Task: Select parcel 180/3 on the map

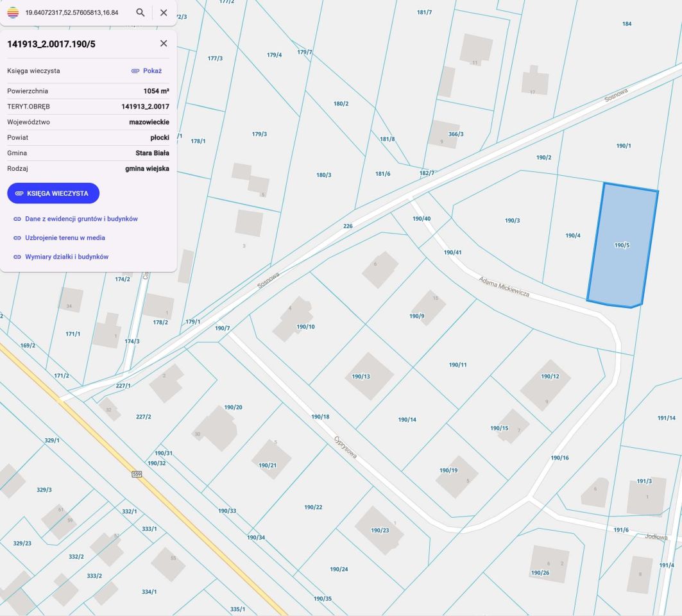Action: 323,175
